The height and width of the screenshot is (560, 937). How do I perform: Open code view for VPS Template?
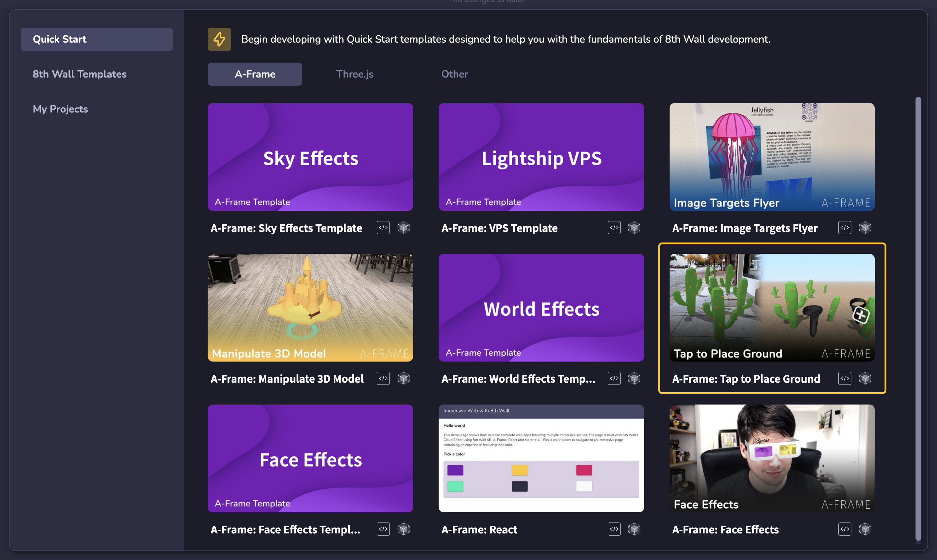click(x=614, y=228)
